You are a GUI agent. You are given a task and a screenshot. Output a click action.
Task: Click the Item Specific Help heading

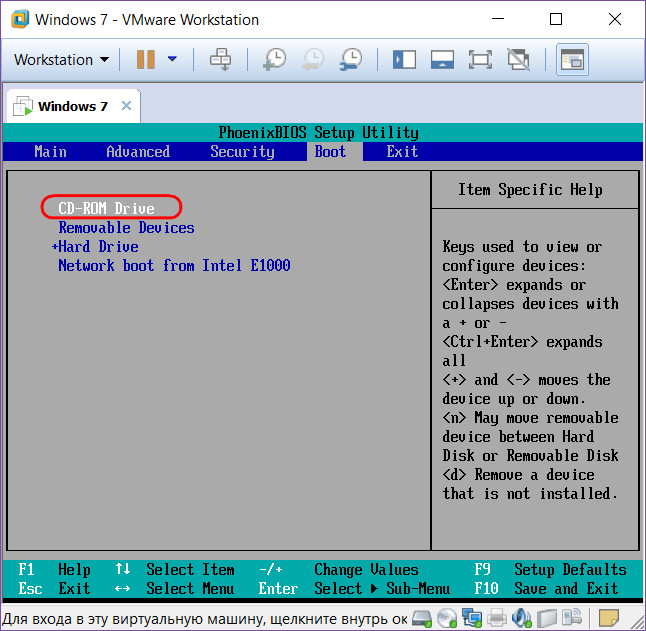(x=530, y=189)
